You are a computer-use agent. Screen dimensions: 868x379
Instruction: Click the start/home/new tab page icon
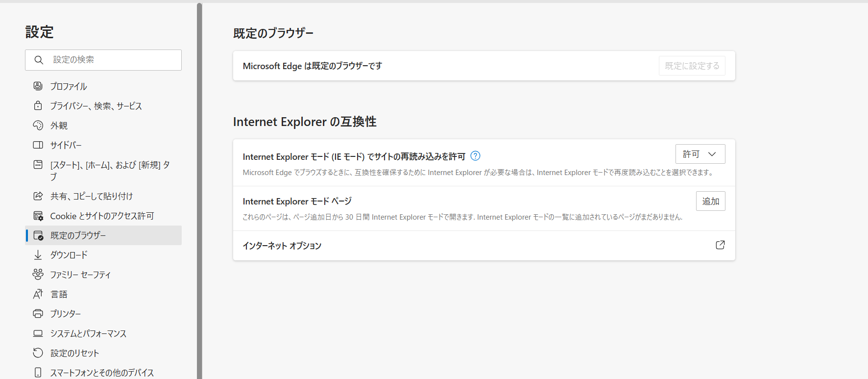tap(38, 164)
